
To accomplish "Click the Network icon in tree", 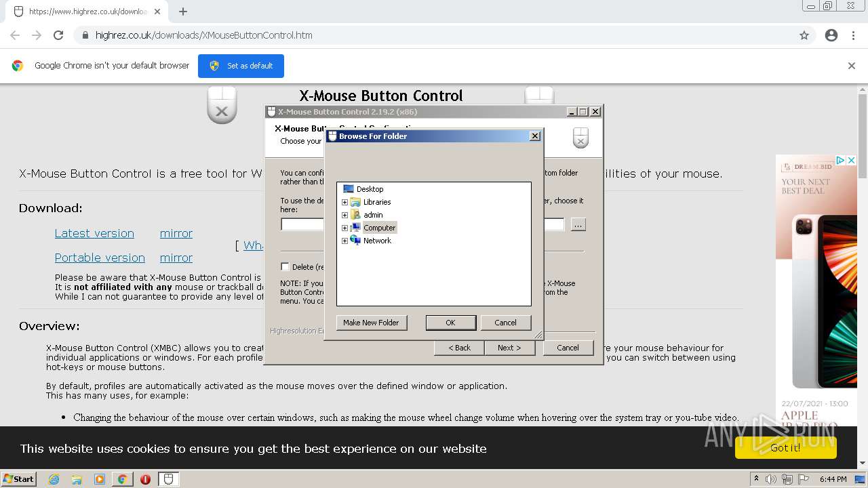I will point(355,241).
